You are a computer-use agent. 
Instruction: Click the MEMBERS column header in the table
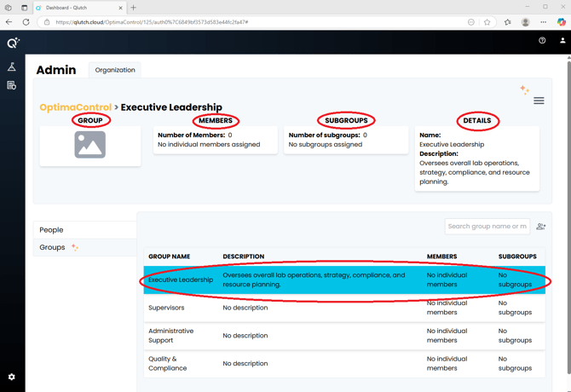pos(441,257)
